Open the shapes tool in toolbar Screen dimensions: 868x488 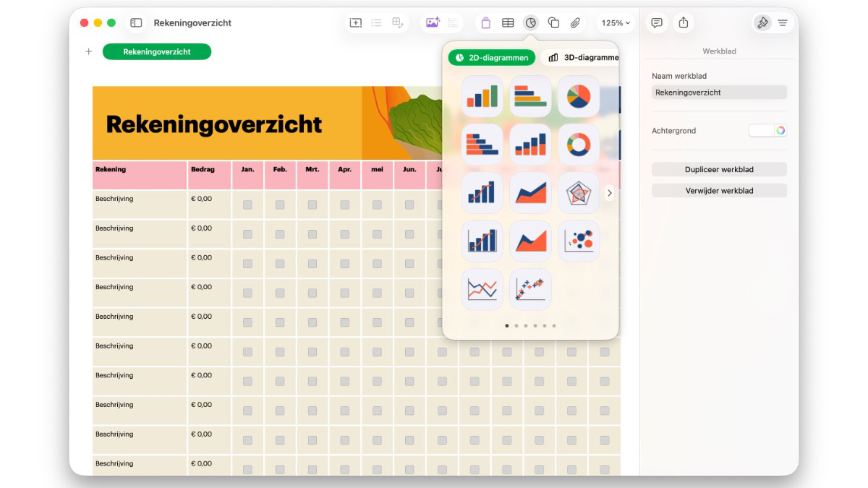click(553, 23)
